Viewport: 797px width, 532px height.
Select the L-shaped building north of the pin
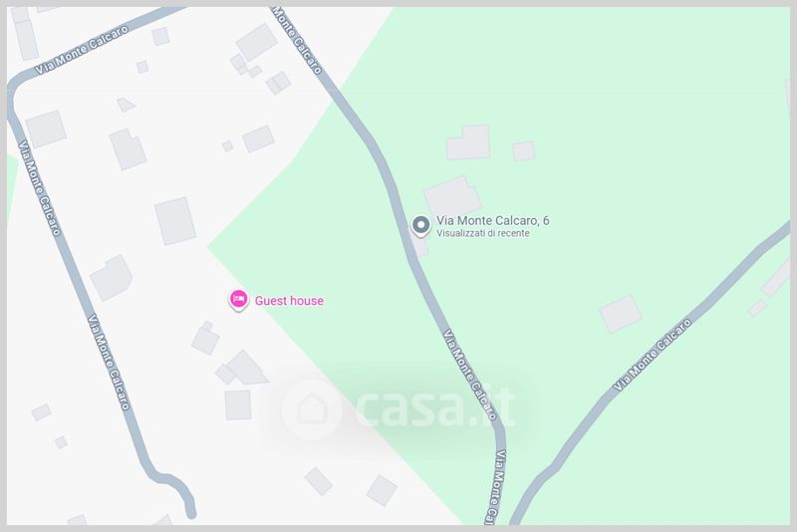(x=468, y=142)
